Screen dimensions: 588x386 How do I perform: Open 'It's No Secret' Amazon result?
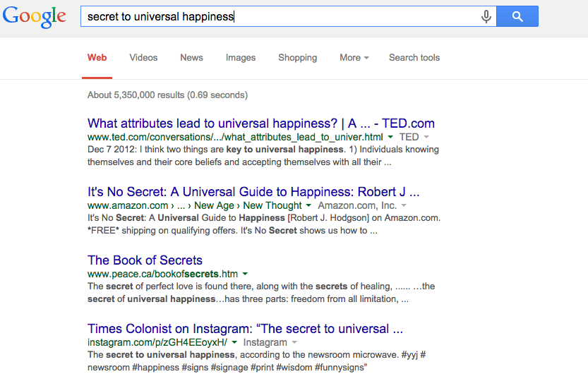click(x=253, y=192)
